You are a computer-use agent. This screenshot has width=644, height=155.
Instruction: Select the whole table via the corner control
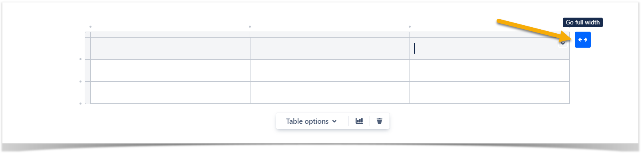point(87,34)
